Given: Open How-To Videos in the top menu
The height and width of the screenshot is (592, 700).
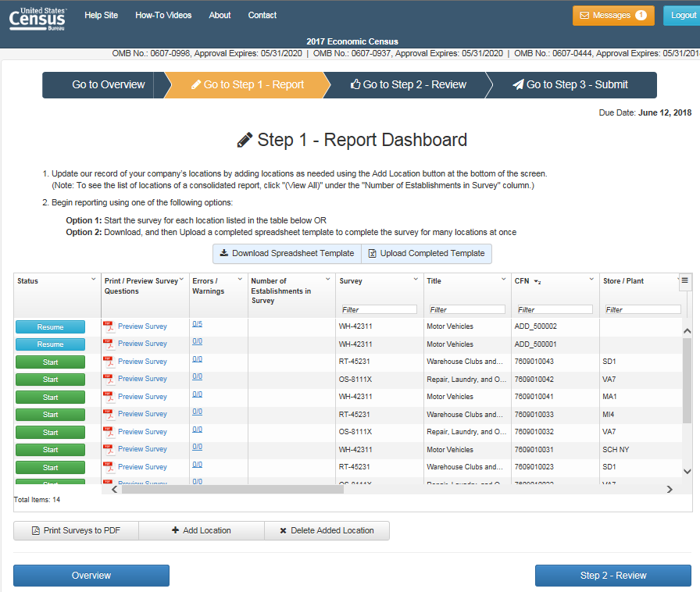Looking at the screenshot, I should pos(163,15).
